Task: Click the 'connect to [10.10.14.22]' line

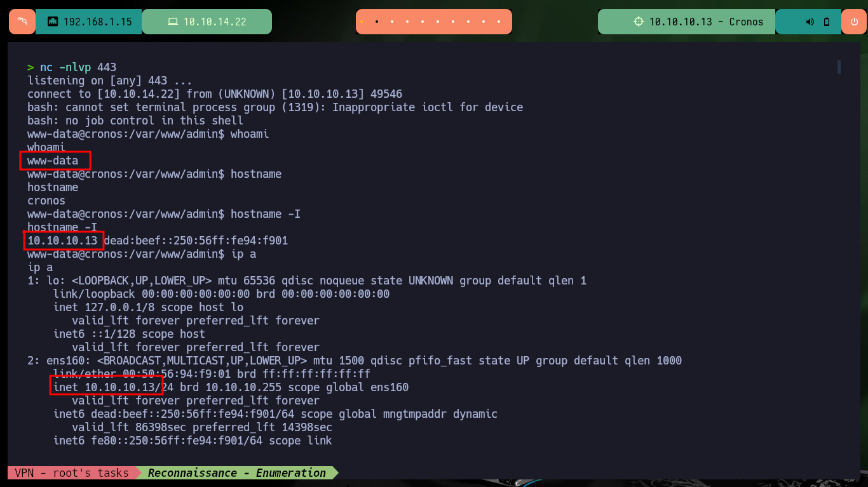Action: tap(215, 94)
